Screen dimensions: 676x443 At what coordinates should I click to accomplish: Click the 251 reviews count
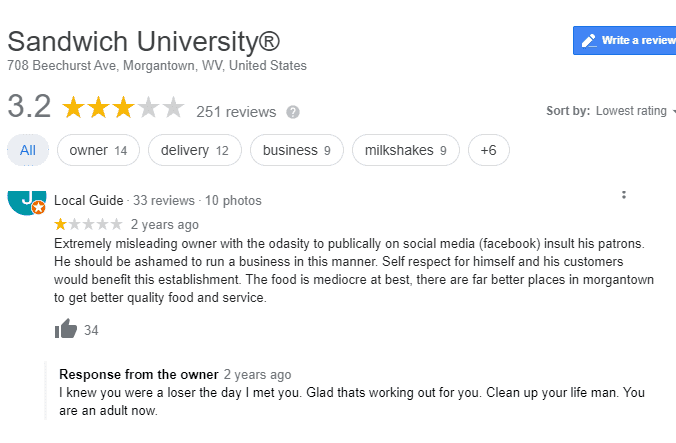(236, 112)
